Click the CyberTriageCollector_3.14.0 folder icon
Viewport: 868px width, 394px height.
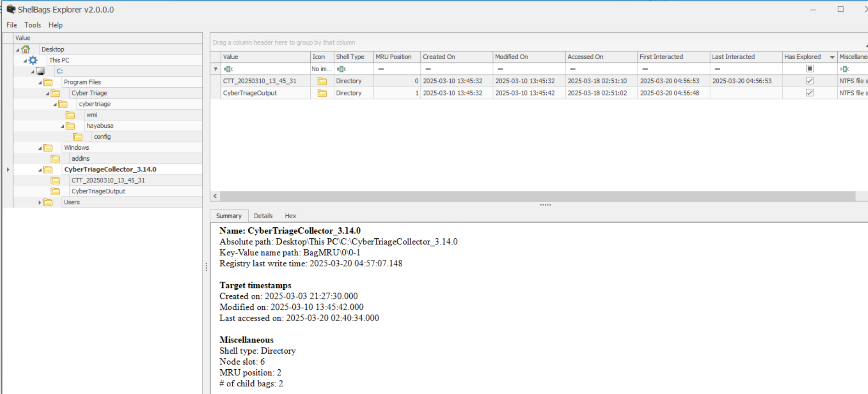pos(48,169)
